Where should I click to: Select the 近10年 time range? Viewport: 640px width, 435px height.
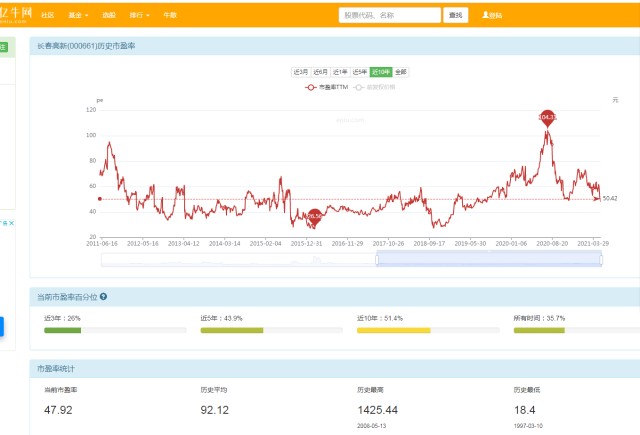tap(379, 72)
